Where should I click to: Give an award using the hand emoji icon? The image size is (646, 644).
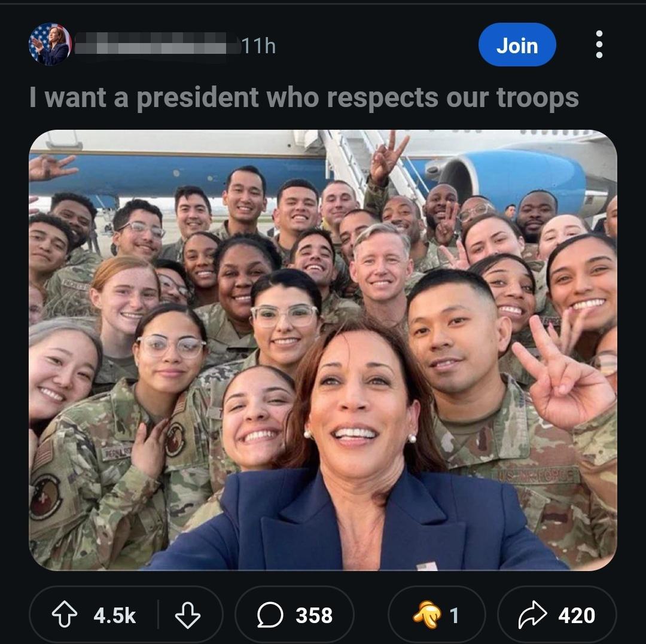click(x=426, y=614)
